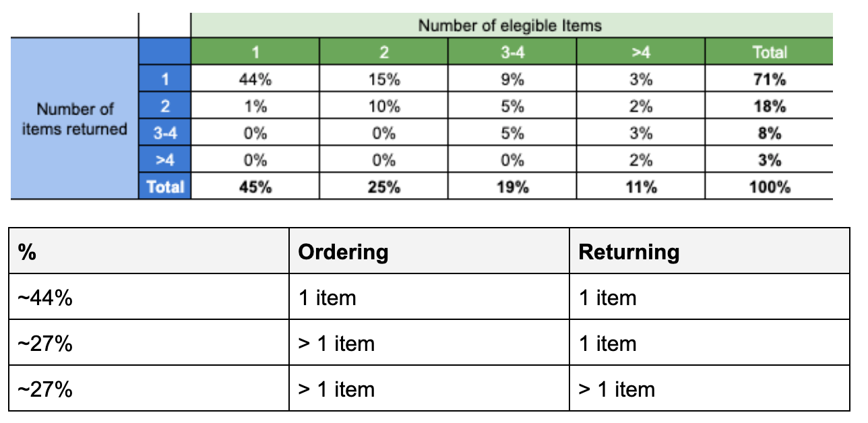Click the bold 18% total cell

(768, 106)
